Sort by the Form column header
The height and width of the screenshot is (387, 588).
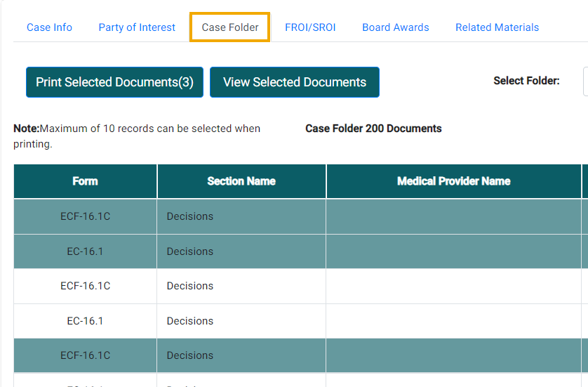(x=85, y=181)
